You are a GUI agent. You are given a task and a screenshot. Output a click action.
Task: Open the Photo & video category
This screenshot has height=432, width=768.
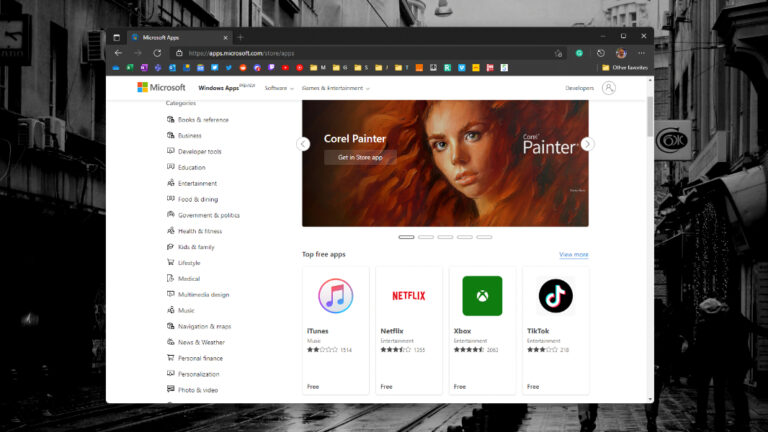(192, 390)
